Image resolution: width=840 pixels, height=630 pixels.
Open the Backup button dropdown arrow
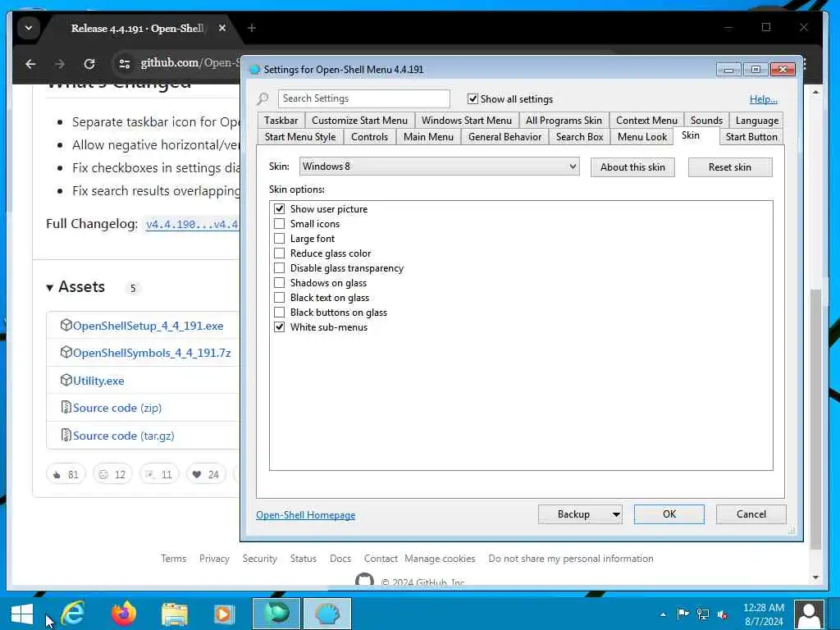pos(616,514)
